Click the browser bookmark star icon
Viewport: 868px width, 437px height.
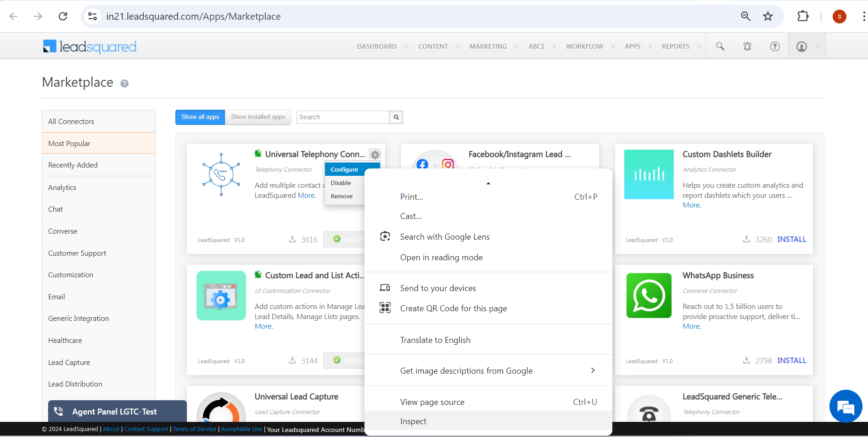tap(768, 17)
